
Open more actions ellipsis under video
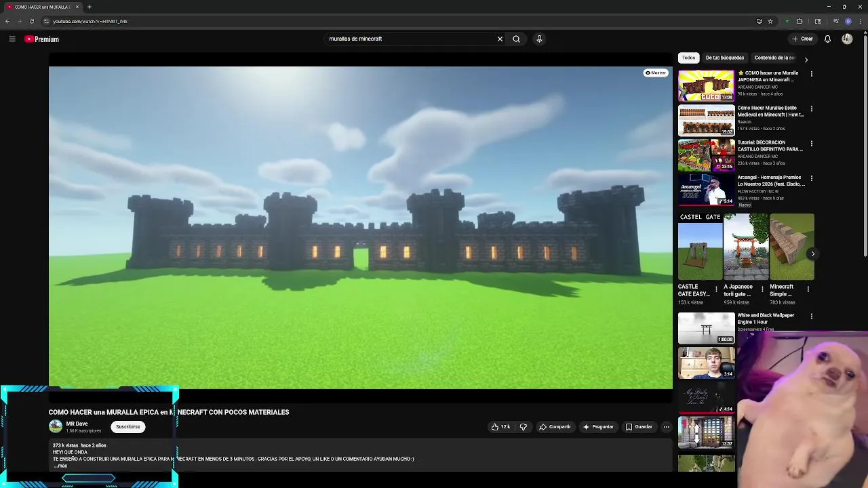(x=667, y=427)
